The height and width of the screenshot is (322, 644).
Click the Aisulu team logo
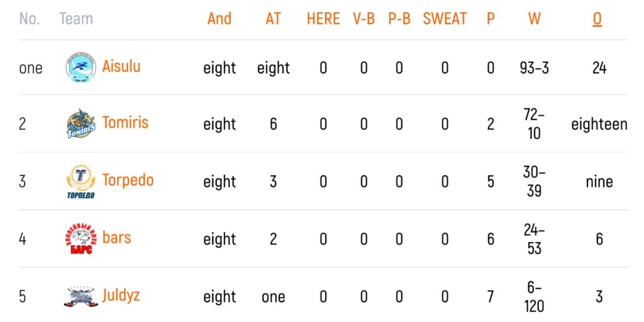tap(81, 67)
